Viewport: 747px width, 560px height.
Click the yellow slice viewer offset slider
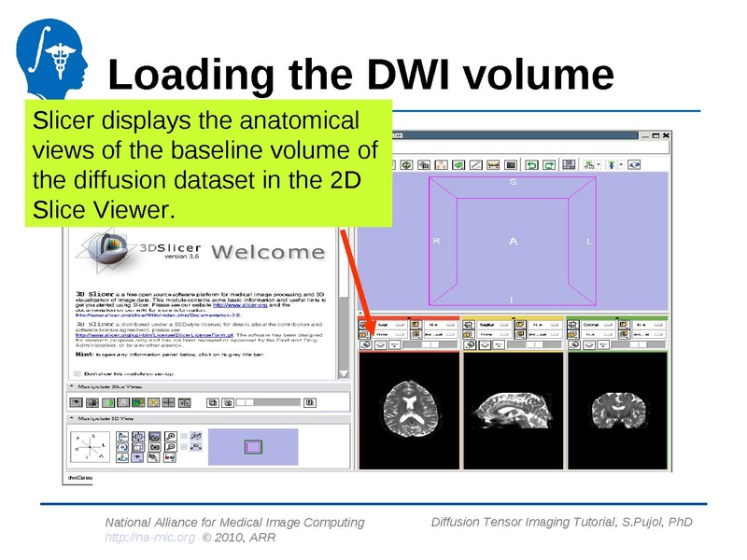[534, 344]
